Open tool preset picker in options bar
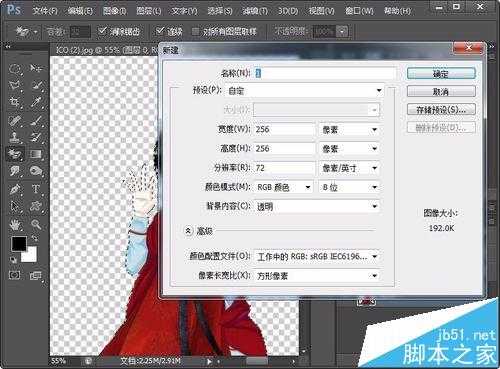 pos(26,32)
